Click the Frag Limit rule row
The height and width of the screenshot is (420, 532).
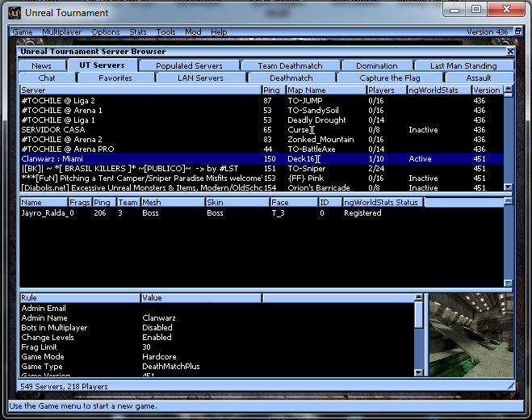pyautogui.click(x=217, y=347)
